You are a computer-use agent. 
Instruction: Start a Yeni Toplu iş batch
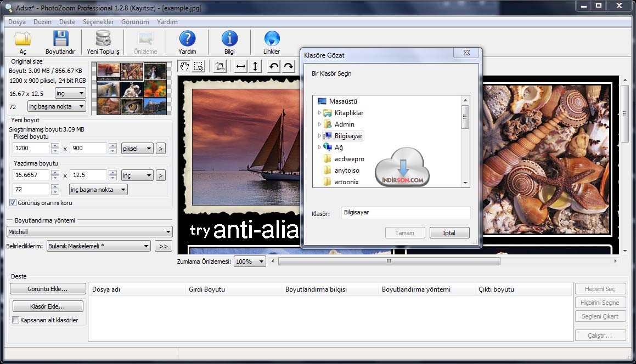click(103, 39)
